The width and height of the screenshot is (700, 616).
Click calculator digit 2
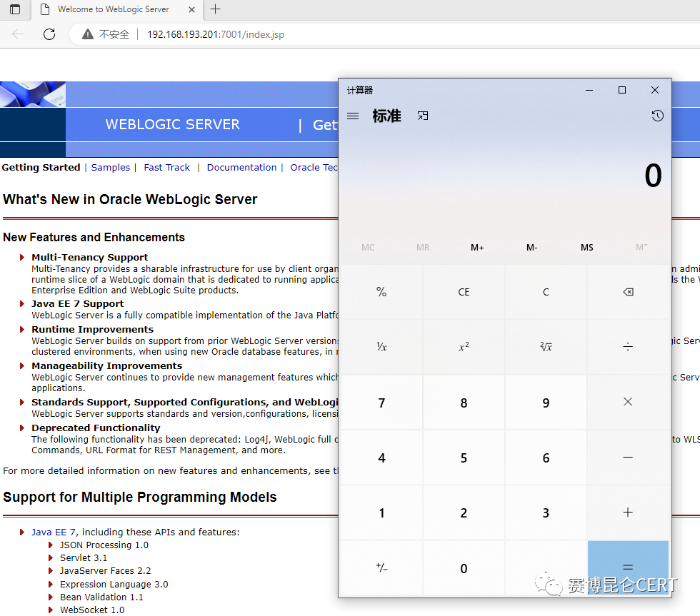click(464, 513)
